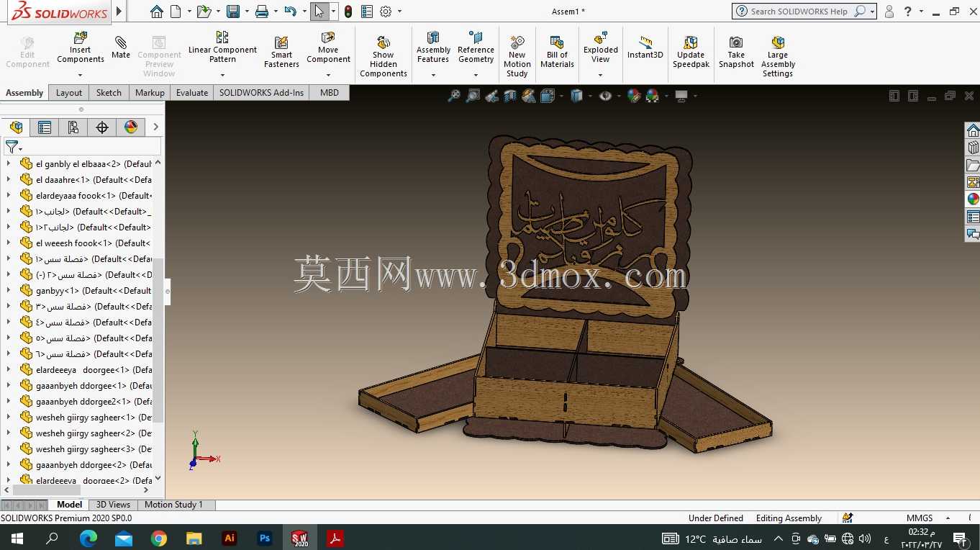Open the SOLIDWORKS Home icon
The height and width of the screenshot is (550, 980).
157,12
